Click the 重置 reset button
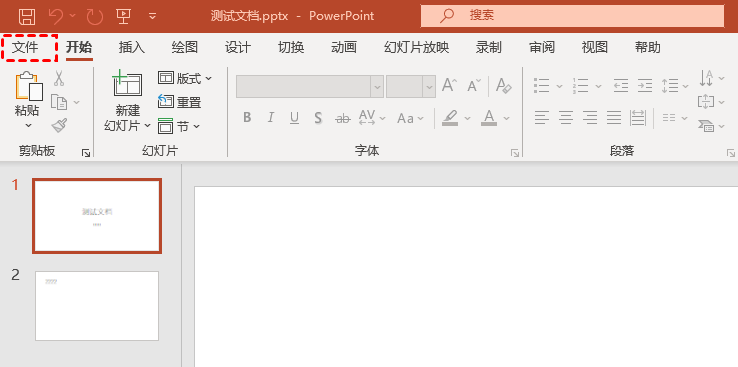This screenshot has width=738, height=367. pos(180,102)
